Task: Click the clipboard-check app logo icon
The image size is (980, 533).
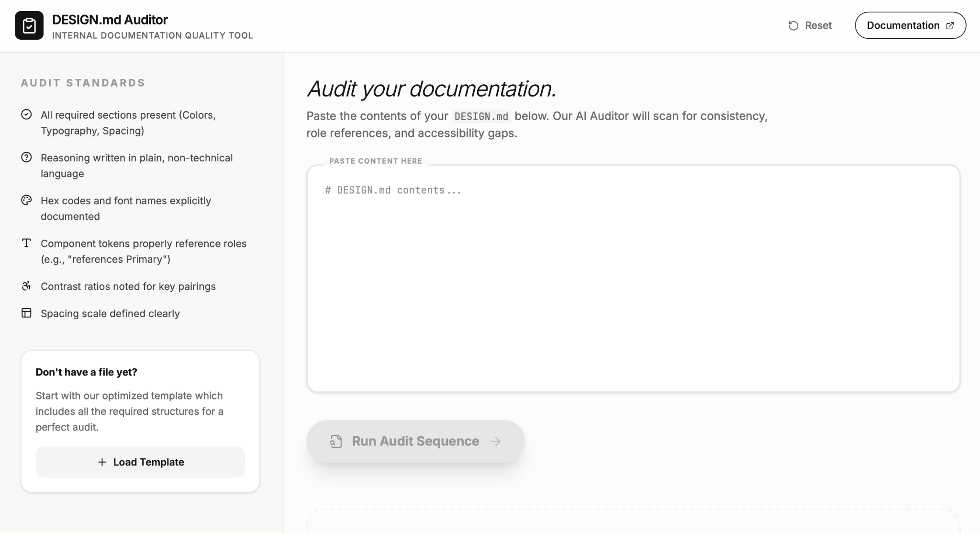Action: [29, 25]
